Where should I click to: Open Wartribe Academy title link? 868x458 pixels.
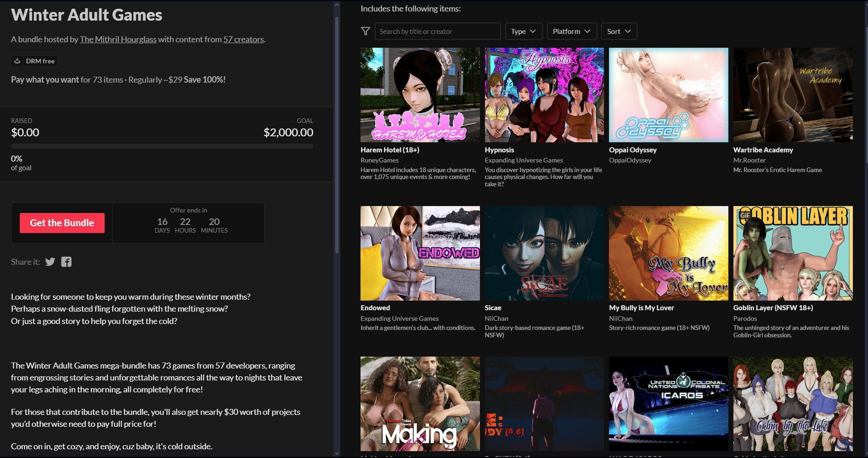tap(763, 150)
